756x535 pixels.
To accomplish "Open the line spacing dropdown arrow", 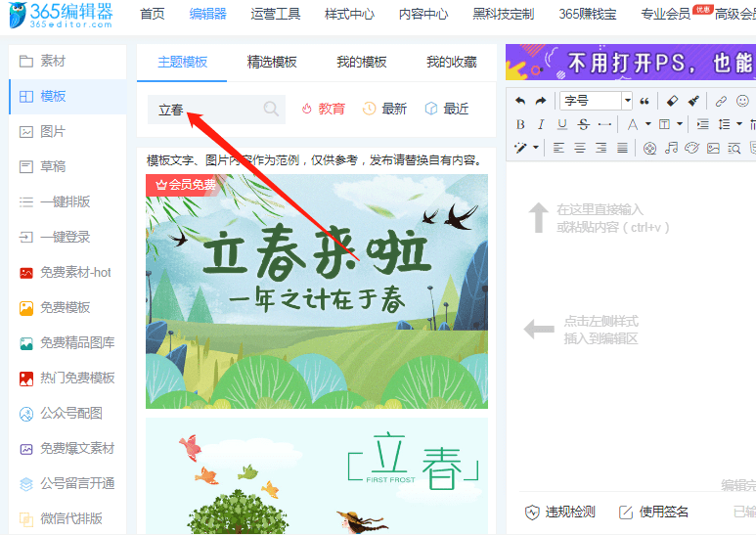I will 739,124.
